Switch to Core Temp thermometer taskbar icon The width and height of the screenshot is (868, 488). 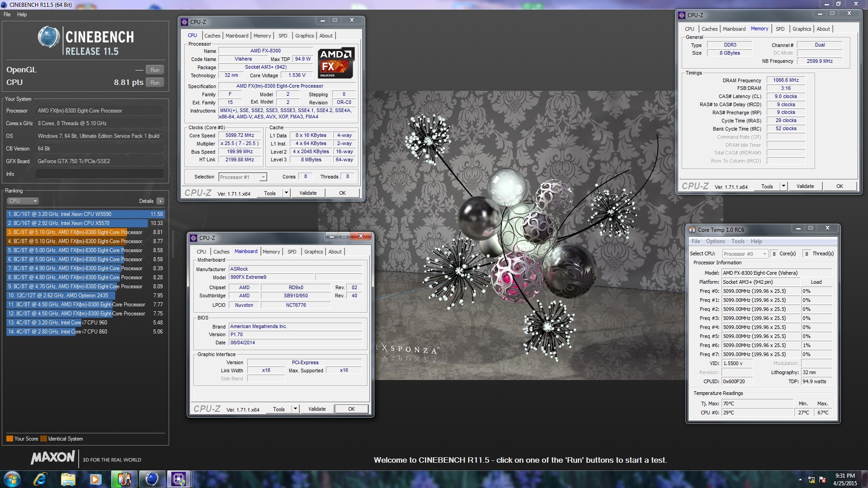tap(124, 479)
